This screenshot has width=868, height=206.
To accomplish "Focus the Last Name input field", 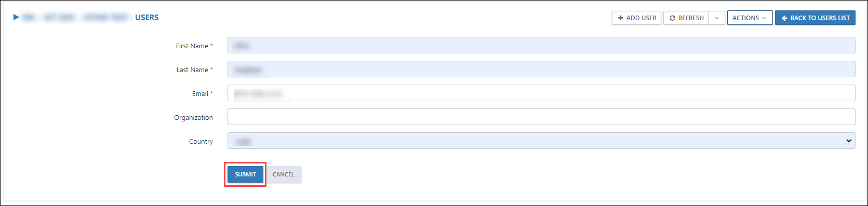I will (x=541, y=69).
